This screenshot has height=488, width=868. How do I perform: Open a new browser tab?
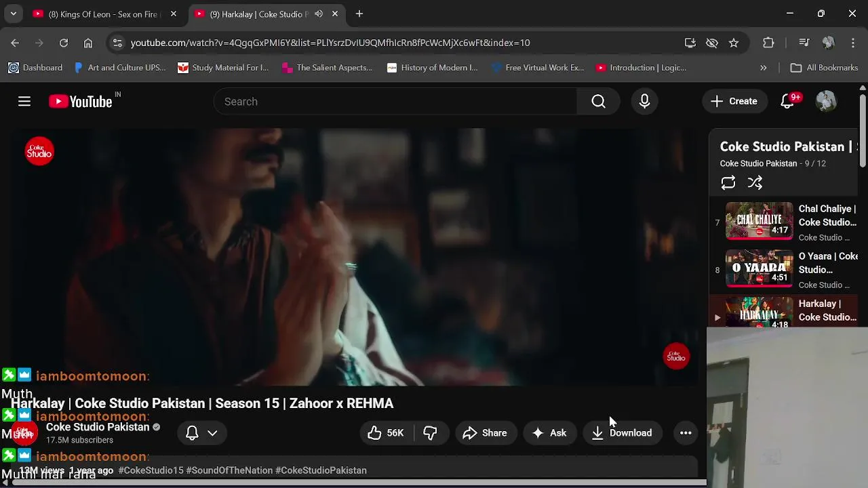(x=359, y=14)
